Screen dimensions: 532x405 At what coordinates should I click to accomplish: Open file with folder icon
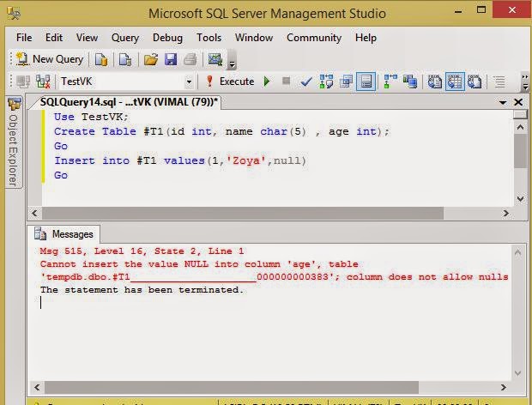pyautogui.click(x=151, y=60)
